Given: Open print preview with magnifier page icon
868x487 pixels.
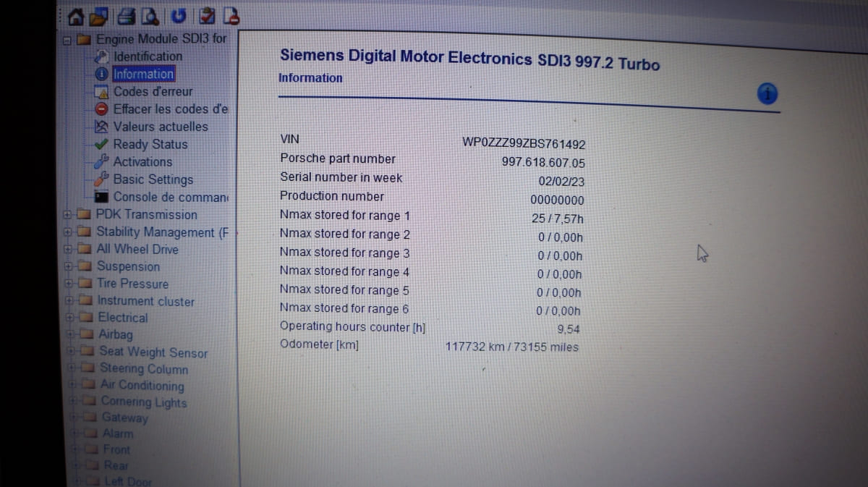Looking at the screenshot, I should pos(148,15).
